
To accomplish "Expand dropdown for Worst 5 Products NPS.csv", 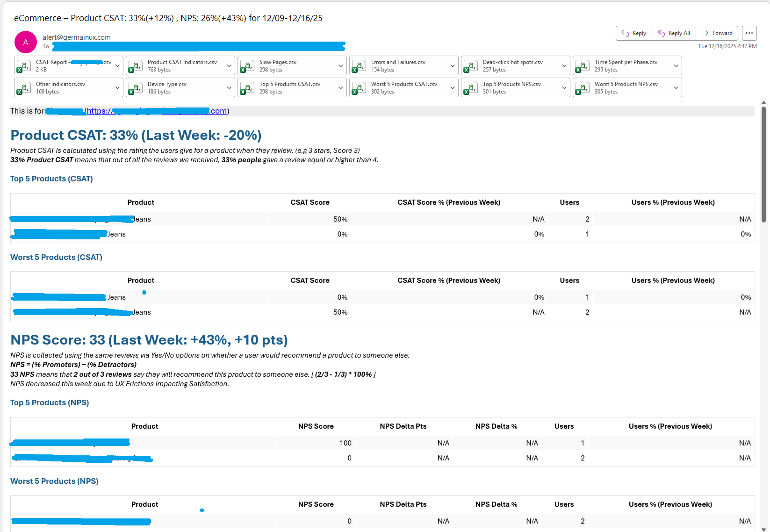I will (676, 88).
